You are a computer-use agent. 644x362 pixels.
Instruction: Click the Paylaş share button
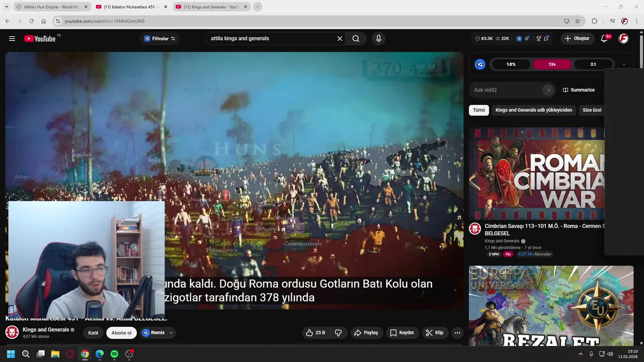point(366,333)
